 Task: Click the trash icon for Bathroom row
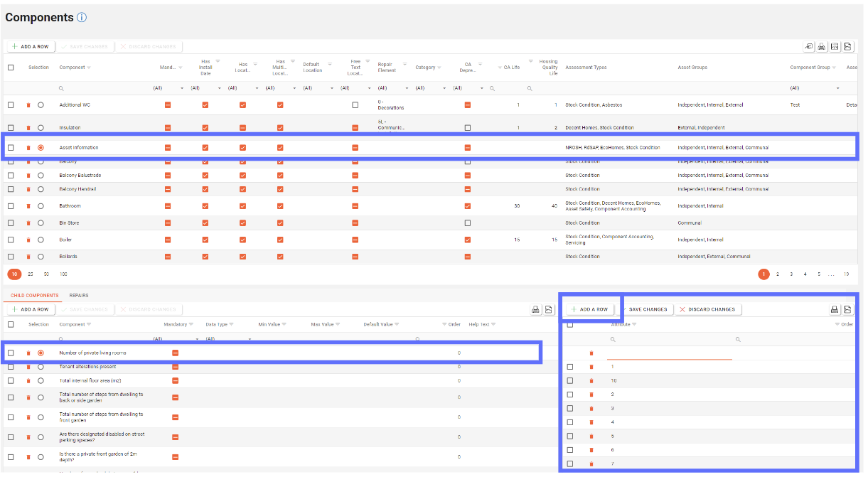(x=28, y=206)
